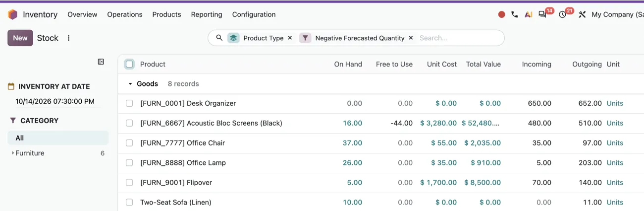Sort by the Unit Cost column
Viewport: 644px width, 211px height.
pos(442,64)
